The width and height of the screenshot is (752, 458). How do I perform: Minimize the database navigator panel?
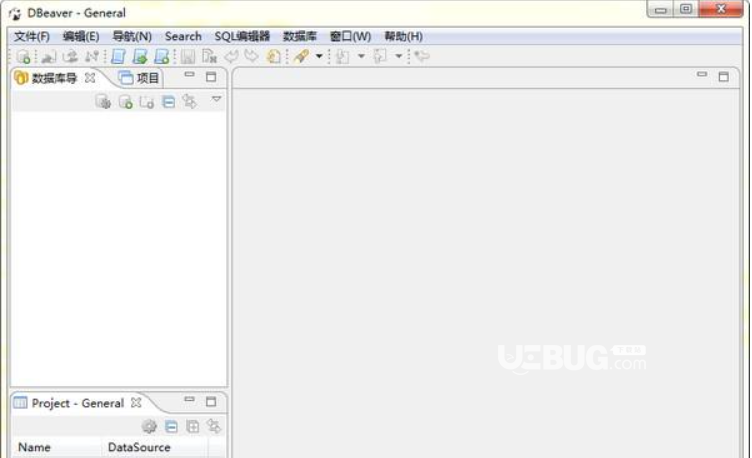pos(189,75)
